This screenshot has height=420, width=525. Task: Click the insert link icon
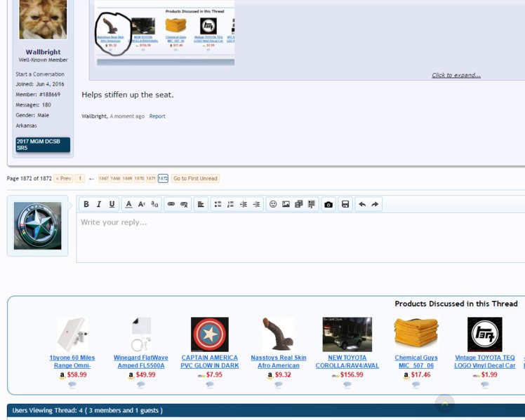(x=171, y=204)
